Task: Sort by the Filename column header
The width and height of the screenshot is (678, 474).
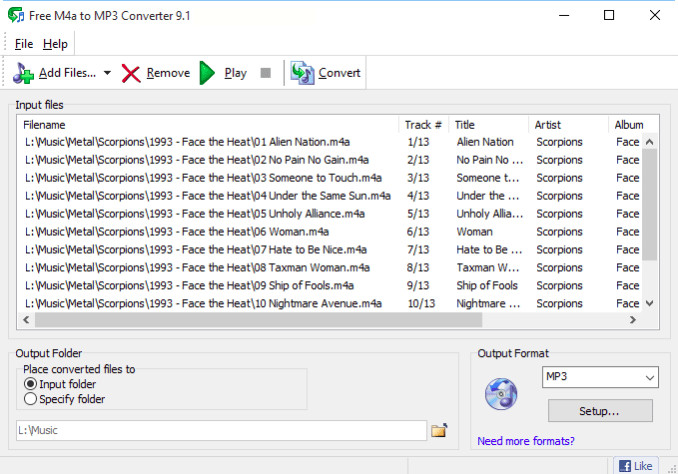Action: [x=207, y=125]
